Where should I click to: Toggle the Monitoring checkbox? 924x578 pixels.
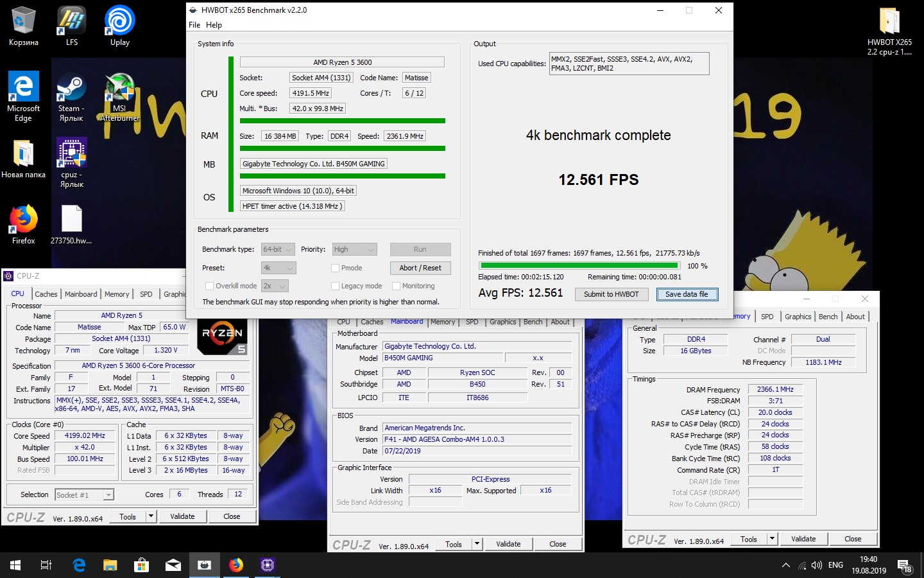point(396,286)
